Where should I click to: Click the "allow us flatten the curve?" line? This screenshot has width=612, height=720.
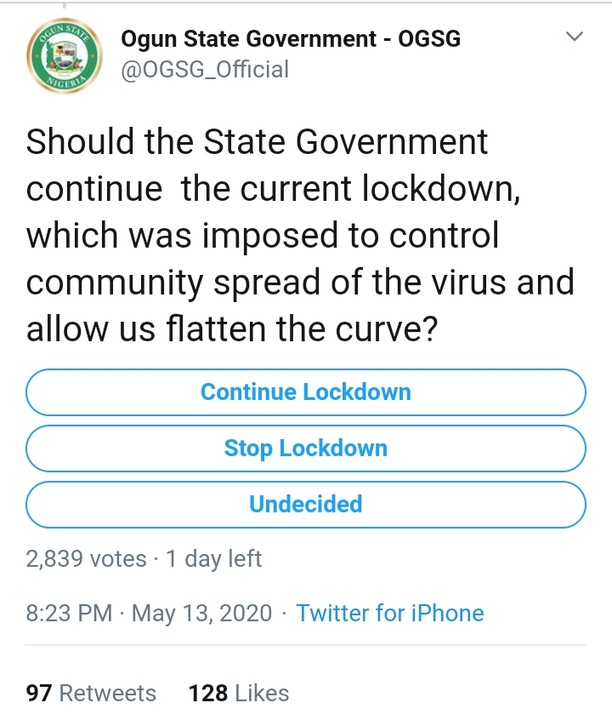(x=232, y=329)
